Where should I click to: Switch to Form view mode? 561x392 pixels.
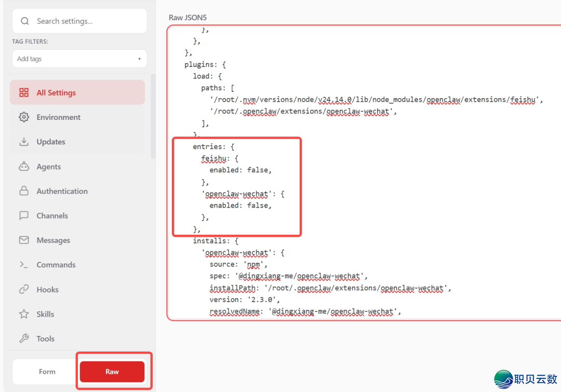(47, 372)
